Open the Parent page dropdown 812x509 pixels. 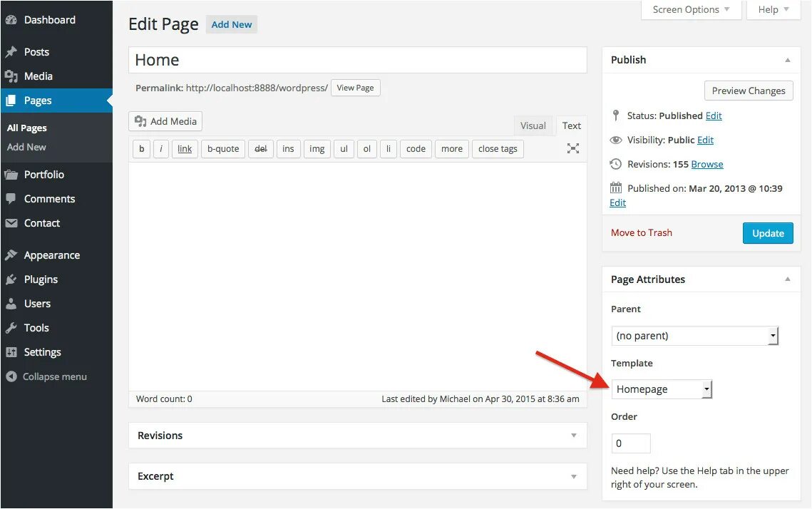coord(694,336)
